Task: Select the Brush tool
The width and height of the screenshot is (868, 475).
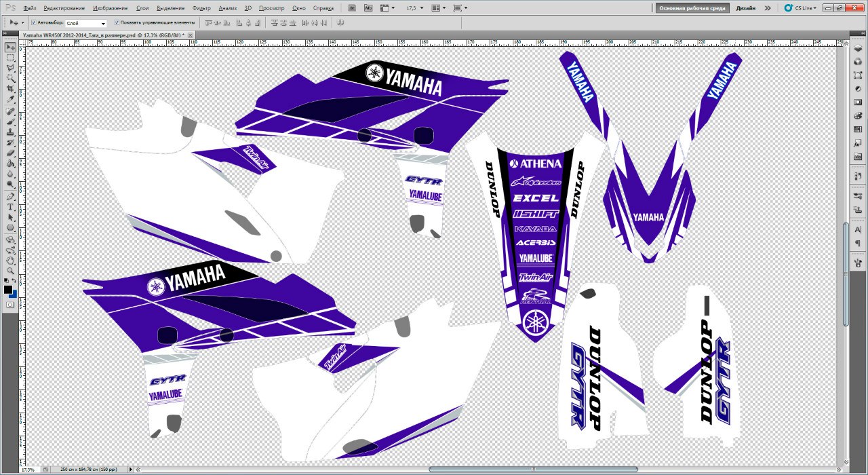Action: [x=11, y=122]
